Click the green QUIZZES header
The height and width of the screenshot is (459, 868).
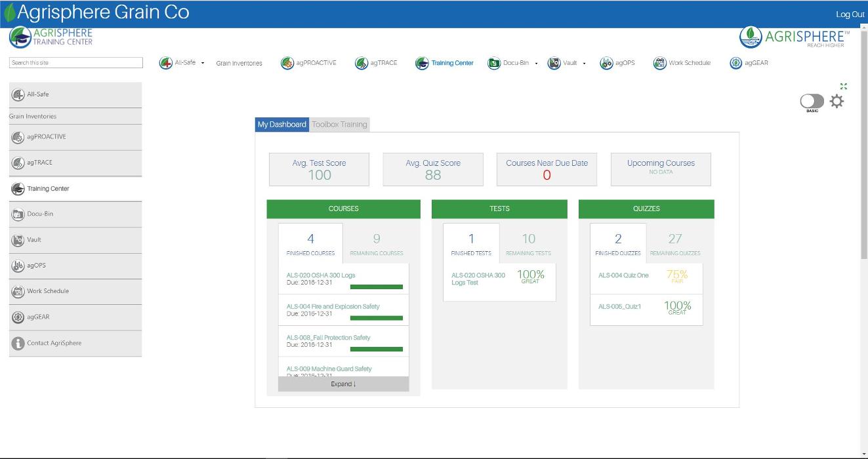click(646, 209)
